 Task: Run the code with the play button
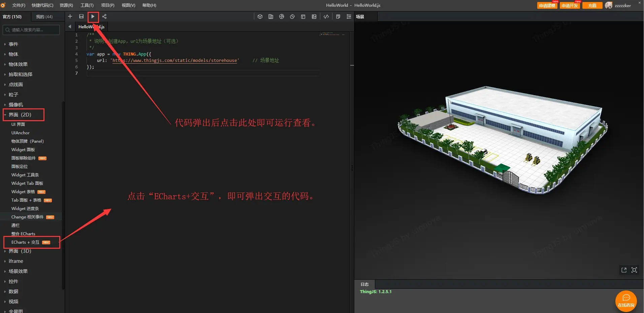93,16
